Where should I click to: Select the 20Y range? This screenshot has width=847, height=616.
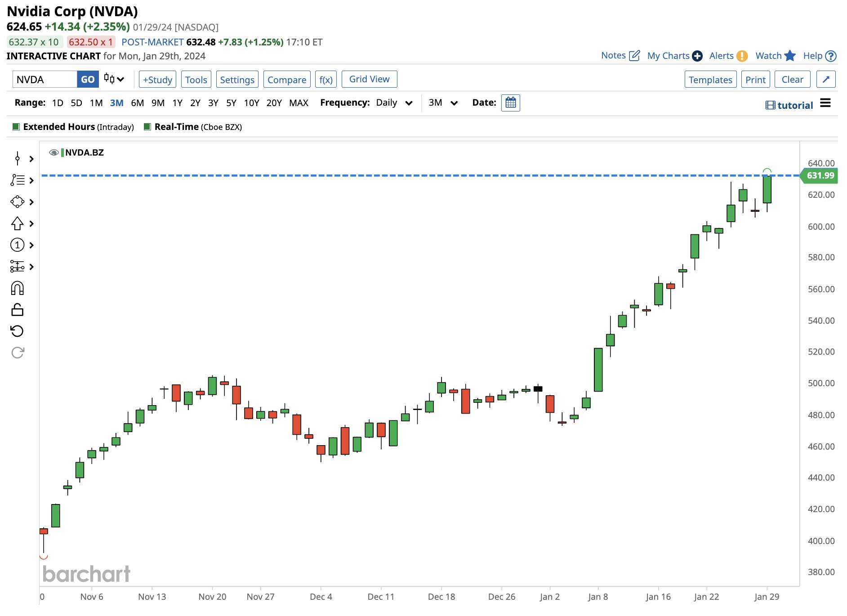click(x=274, y=103)
